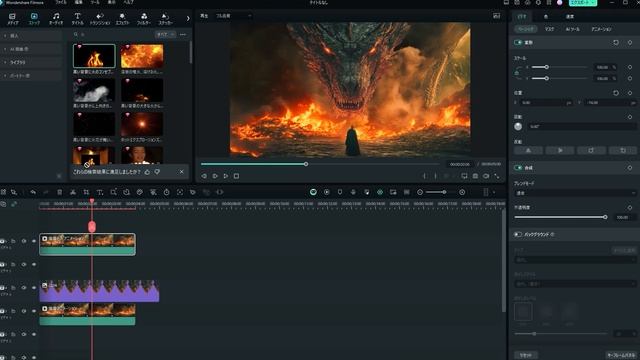
Task: Mute the top video track speaker icon
Action: (x=24, y=241)
